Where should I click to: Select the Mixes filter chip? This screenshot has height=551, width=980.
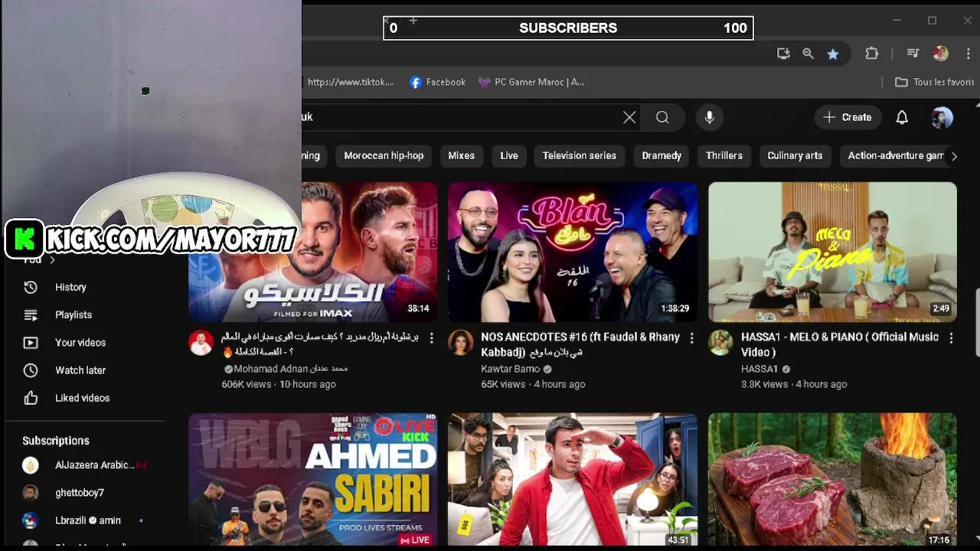click(x=461, y=155)
